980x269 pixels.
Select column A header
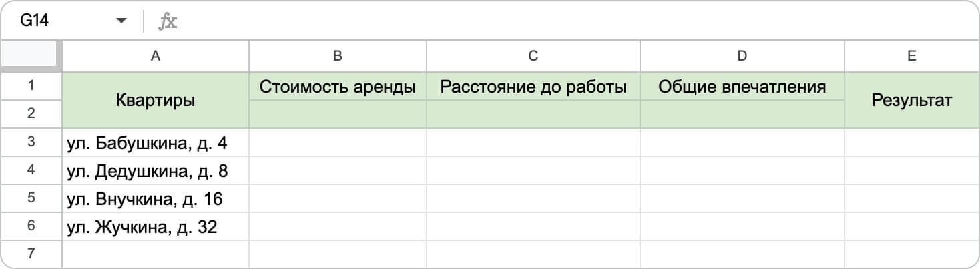(156, 57)
